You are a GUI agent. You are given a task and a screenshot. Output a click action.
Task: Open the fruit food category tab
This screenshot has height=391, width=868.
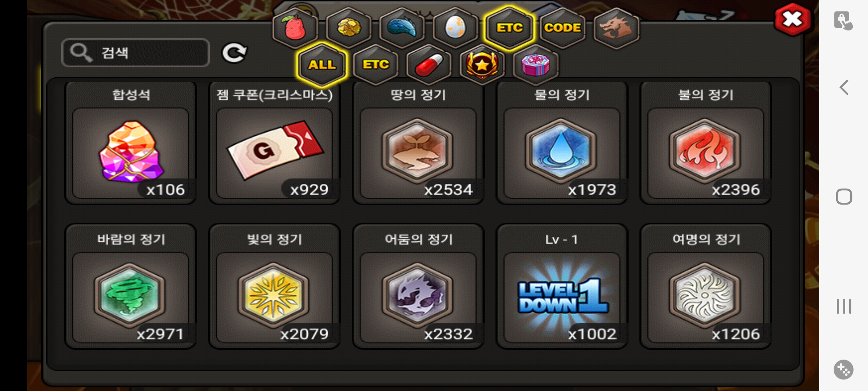(x=295, y=28)
